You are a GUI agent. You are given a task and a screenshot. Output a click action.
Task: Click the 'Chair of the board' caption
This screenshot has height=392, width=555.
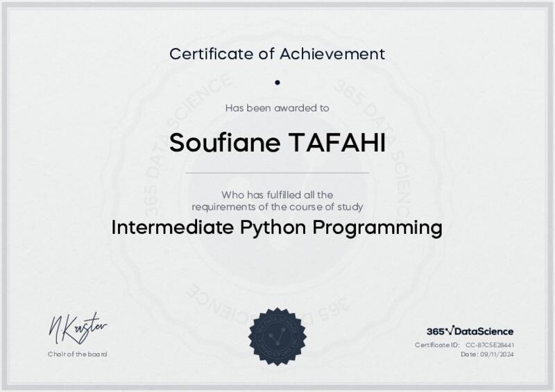[77, 355]
